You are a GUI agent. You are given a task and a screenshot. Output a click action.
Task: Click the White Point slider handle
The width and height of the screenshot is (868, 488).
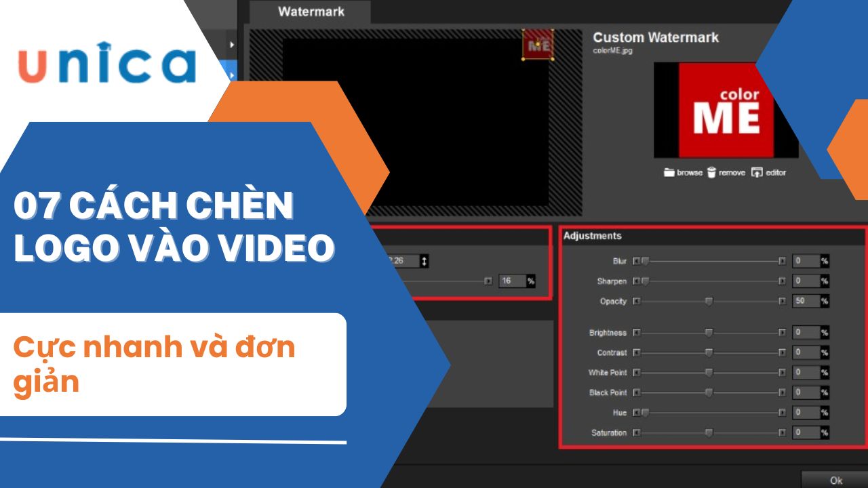(x=709, y=372)
